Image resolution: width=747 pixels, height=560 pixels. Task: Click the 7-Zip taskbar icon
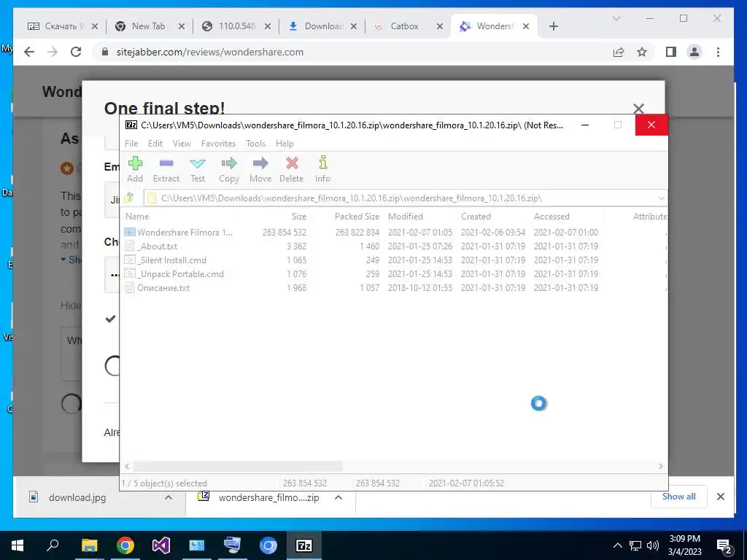[x=304, y=545]
